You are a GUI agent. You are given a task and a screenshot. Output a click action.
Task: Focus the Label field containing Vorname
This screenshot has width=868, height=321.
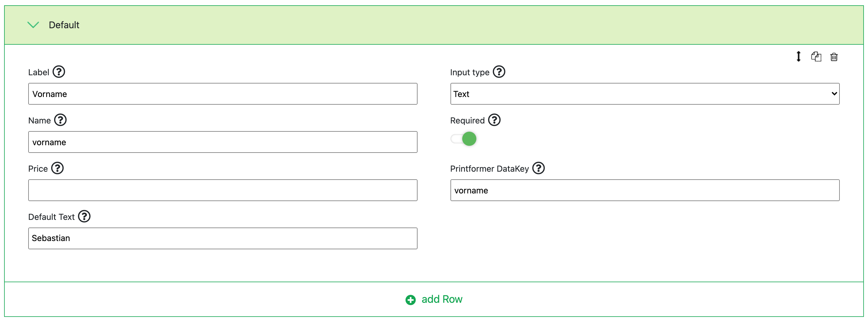(222, 94)
